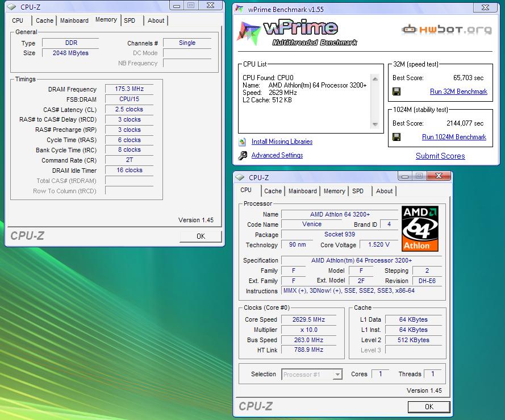The image size is (505, 420).
Task: Click the Install Missing Libraries icon
Action: point(243,142)
